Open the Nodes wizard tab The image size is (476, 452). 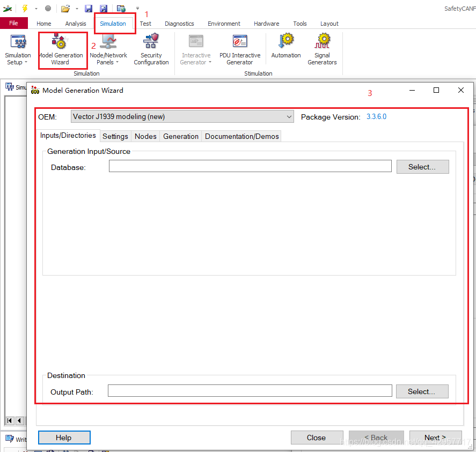point(146,136)
